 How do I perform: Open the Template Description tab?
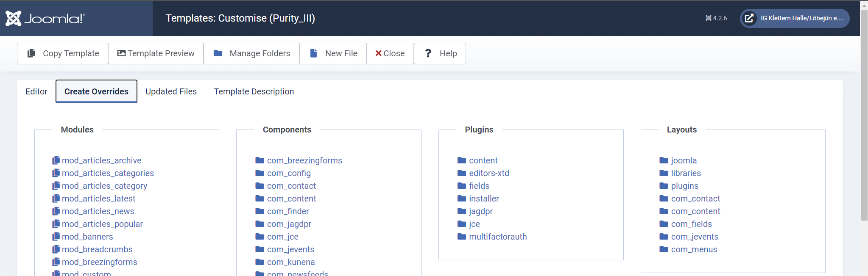coord(254,91)
